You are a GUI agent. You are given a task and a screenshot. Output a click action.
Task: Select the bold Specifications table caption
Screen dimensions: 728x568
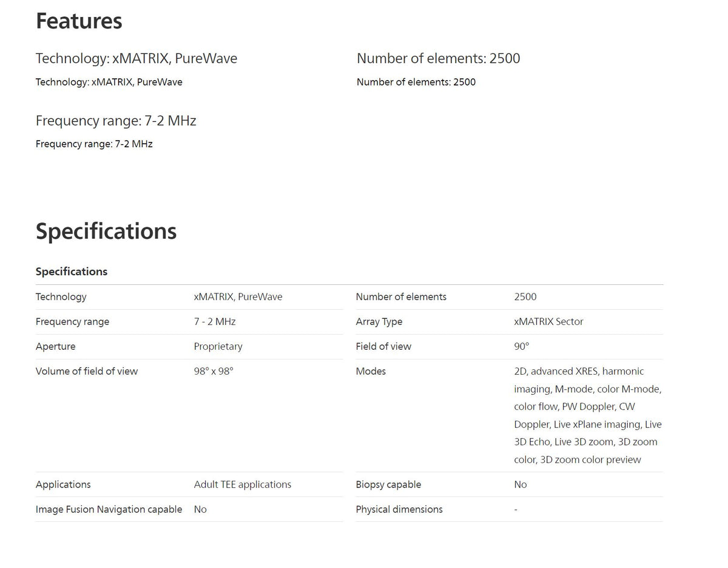(x=72, y=272)
